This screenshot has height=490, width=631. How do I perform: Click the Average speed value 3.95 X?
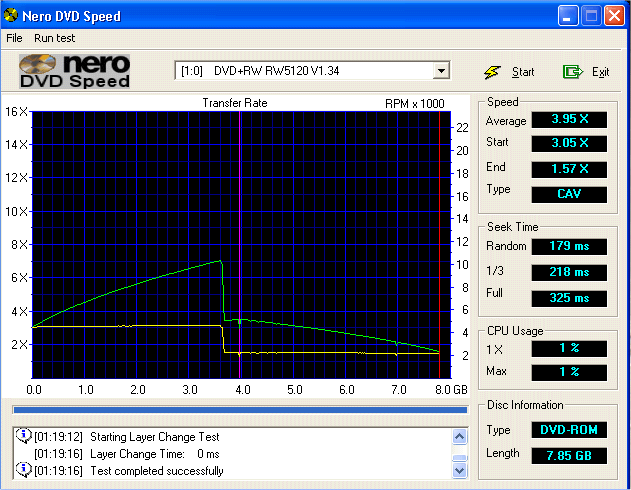(x=569, y=120)
